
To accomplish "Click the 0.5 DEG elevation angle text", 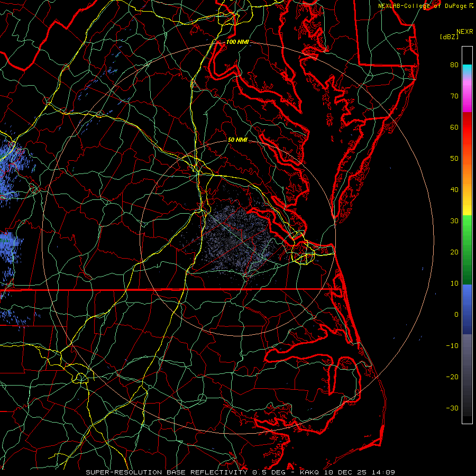I will [x=269, y=472].
